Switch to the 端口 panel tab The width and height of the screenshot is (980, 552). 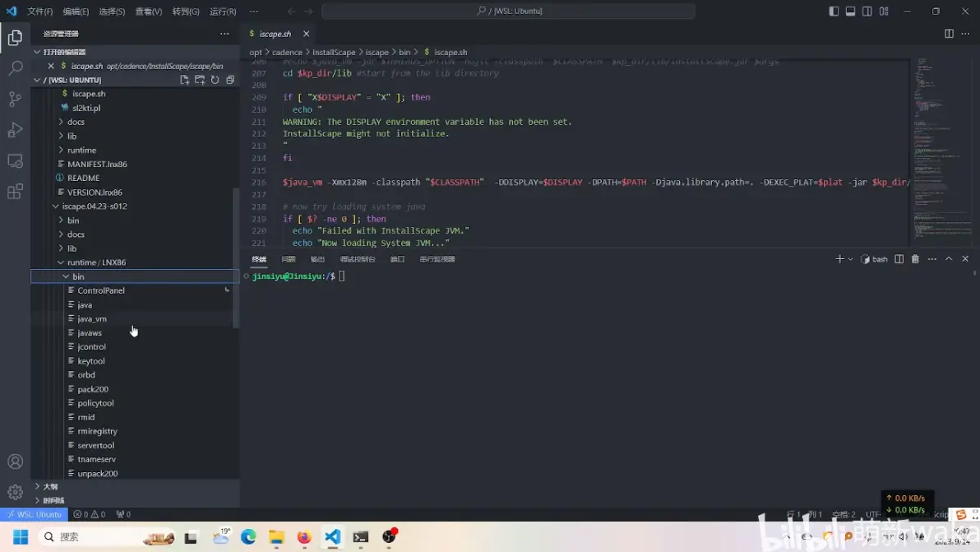(x=397, y=259)
